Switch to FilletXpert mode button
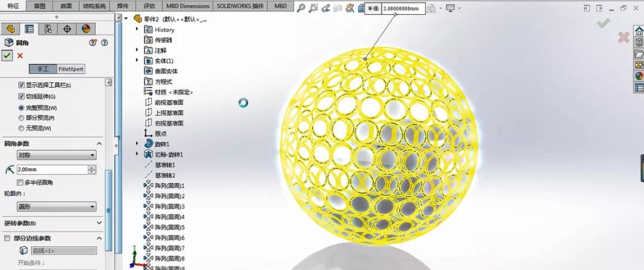 click(x=70, y=69)
